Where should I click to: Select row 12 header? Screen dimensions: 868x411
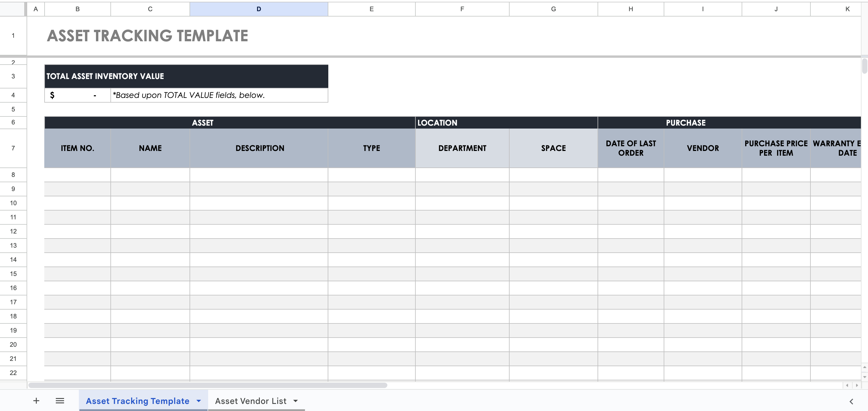[13, 231]
